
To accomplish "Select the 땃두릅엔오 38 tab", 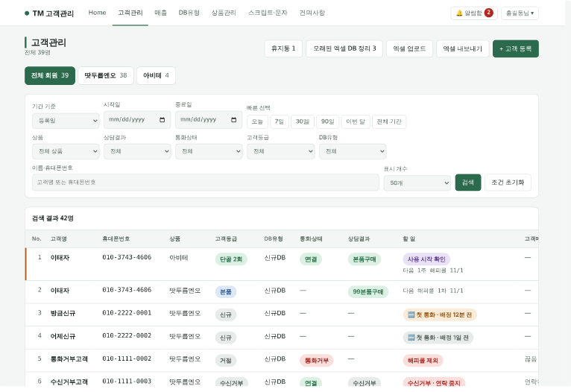I will pos(106,75).
